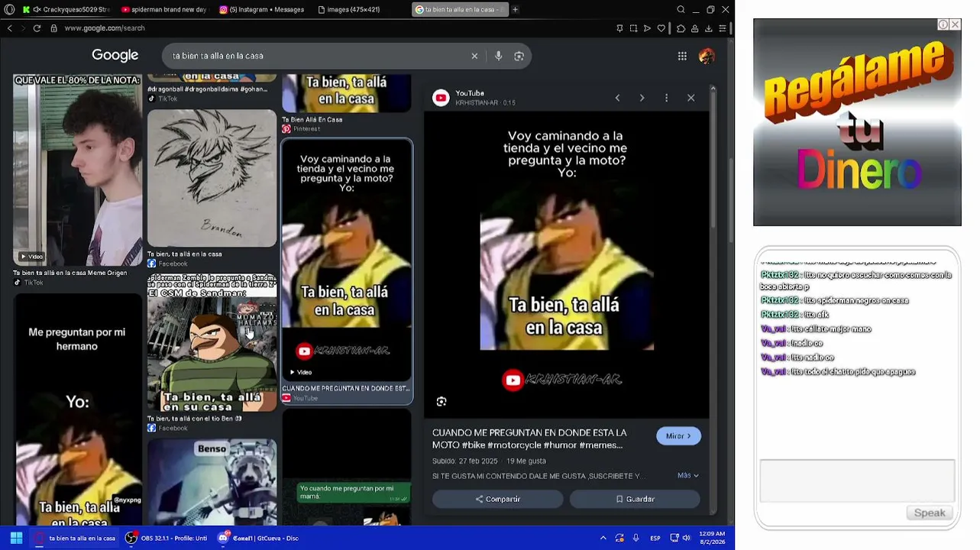Image resolution: width=980 pixels, height=550 pixels.
Task: Click the taskbar microphone tray icon
Action: 636,538
